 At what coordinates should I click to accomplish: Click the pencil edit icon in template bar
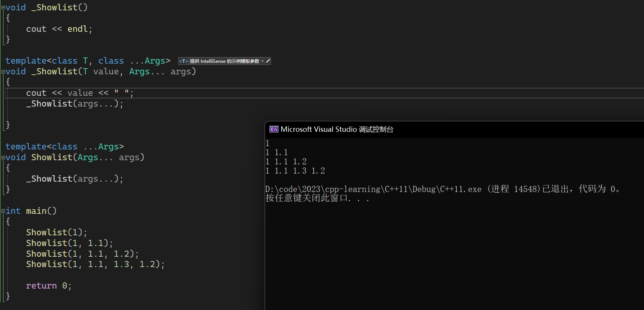268,61
